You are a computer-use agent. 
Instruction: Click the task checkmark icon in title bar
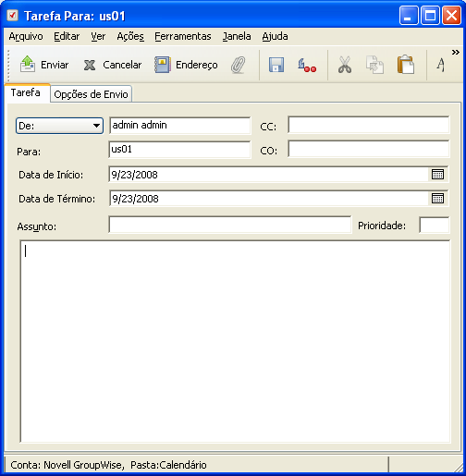coord(13,15)
